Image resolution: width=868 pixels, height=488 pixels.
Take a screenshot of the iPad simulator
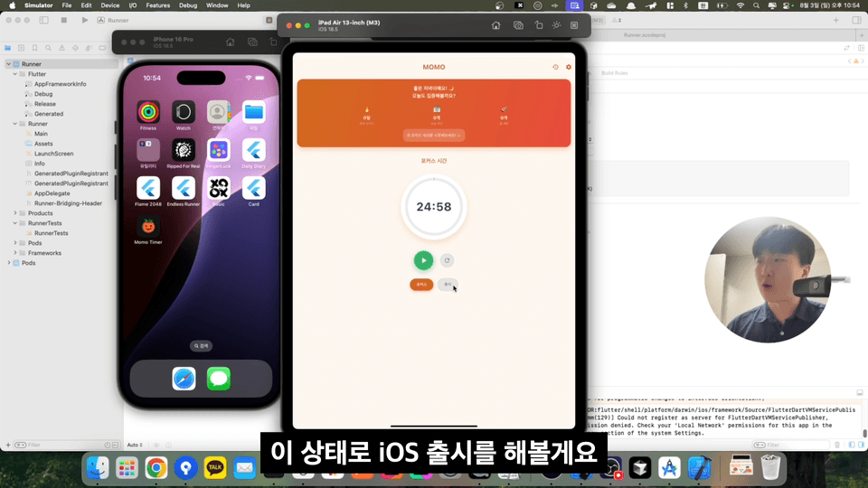[518, 25]
